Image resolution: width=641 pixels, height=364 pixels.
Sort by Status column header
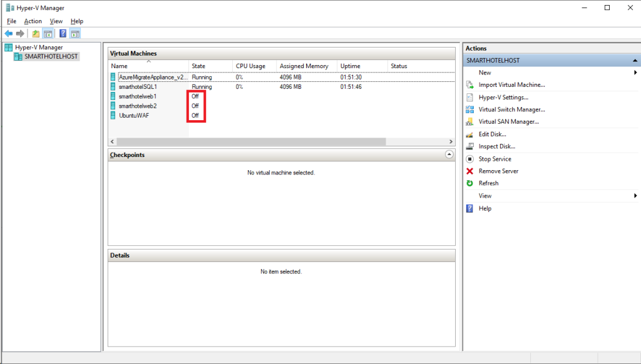(421, 66)
